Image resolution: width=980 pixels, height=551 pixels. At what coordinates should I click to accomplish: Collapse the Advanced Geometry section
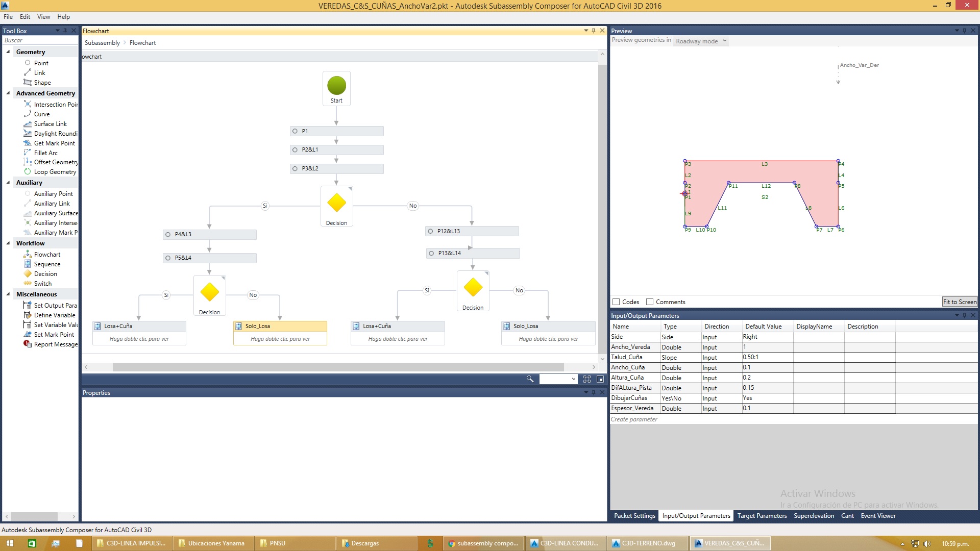point(8,93)
